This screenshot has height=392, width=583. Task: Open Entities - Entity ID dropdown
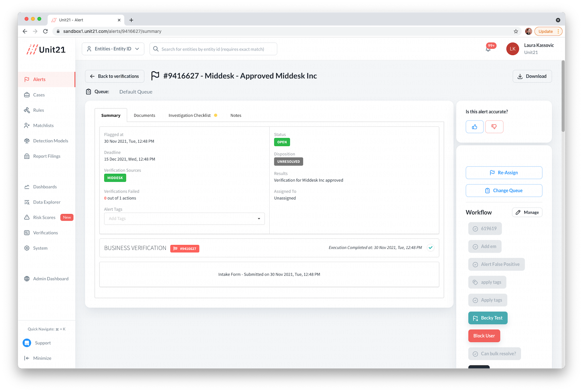point(113,49)
